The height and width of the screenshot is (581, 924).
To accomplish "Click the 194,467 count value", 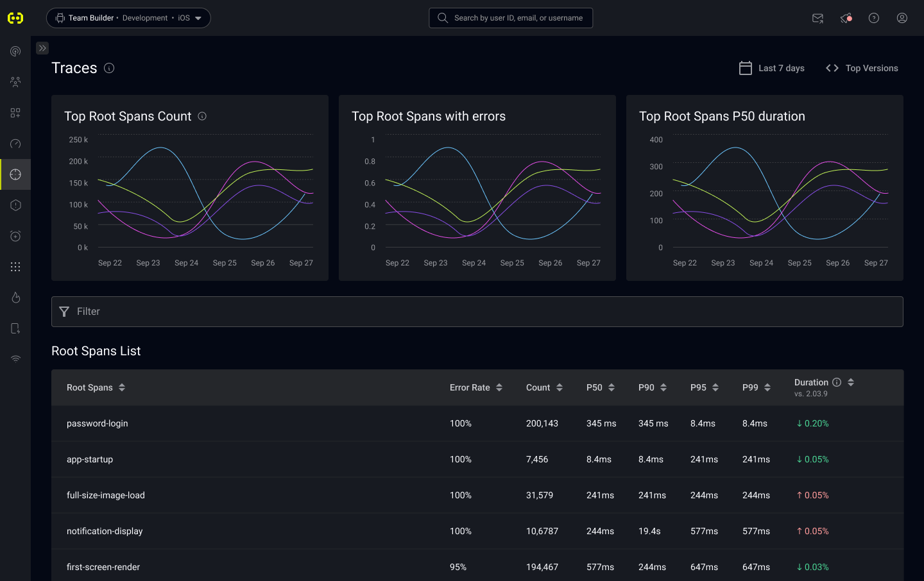I will click(x=542, y=567).
